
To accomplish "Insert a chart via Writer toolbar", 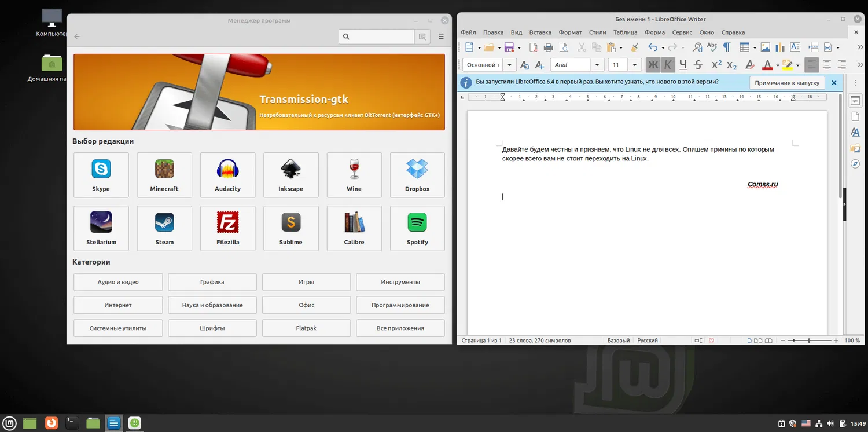I will pyautogui.click(x=780, y=47).
